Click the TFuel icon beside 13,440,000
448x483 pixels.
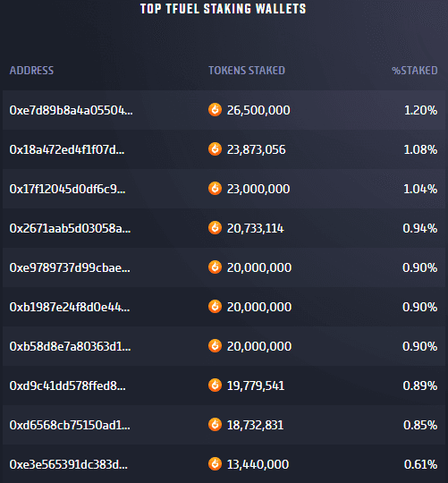tap(215, 464)
